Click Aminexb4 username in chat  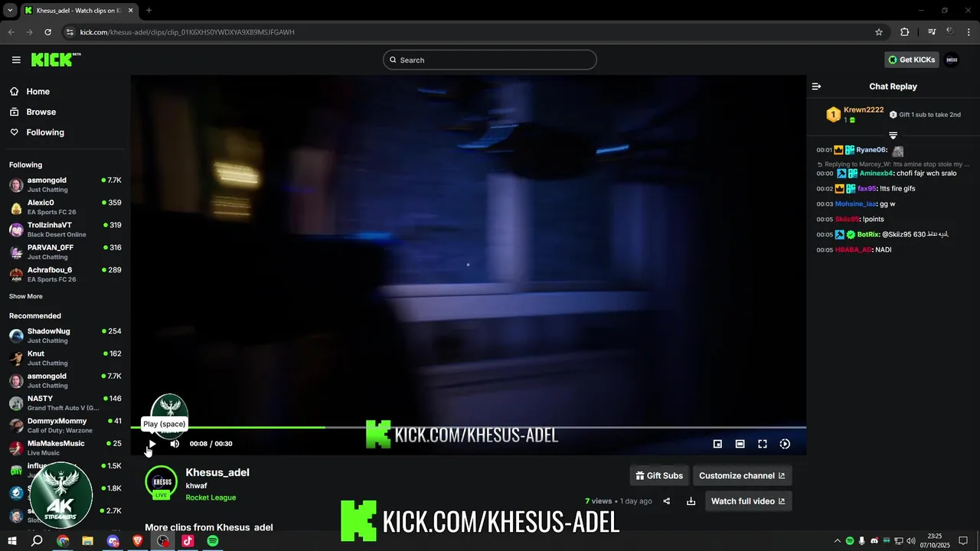876,173
